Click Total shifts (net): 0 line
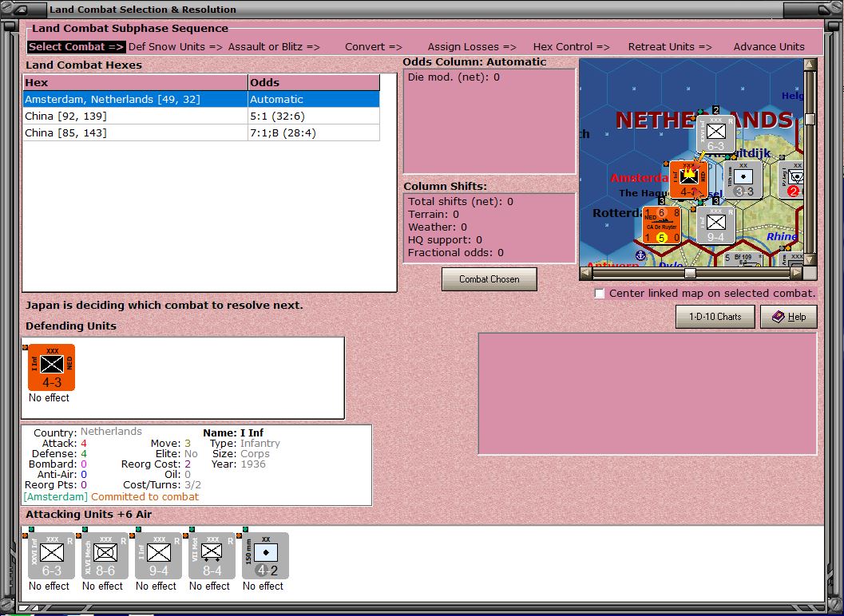The width and height of the screenshot is (844, 616). pyautogui.click(x=461, y=202)
